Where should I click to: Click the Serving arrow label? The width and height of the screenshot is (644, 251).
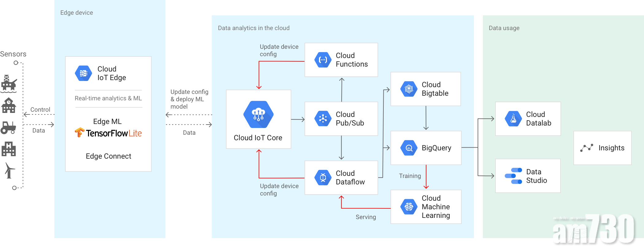click(x=366, y=217)
